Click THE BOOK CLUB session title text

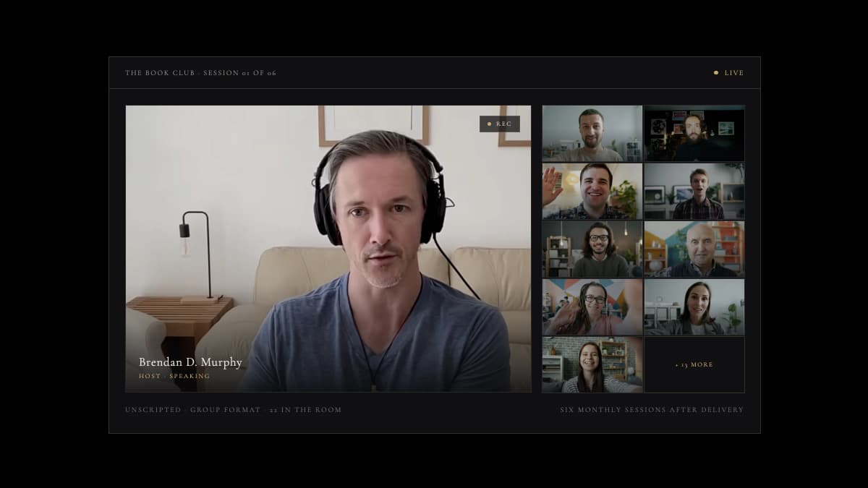[200, 73]
